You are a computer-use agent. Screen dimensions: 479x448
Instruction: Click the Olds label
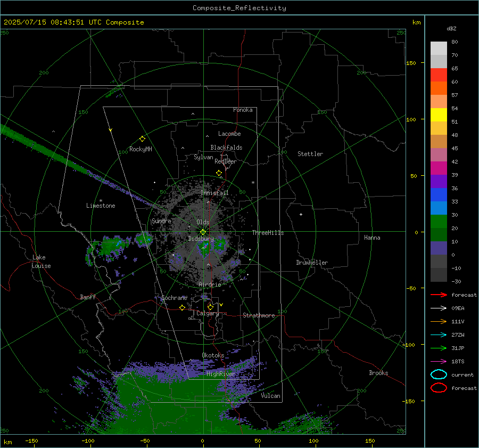point(203,222)
